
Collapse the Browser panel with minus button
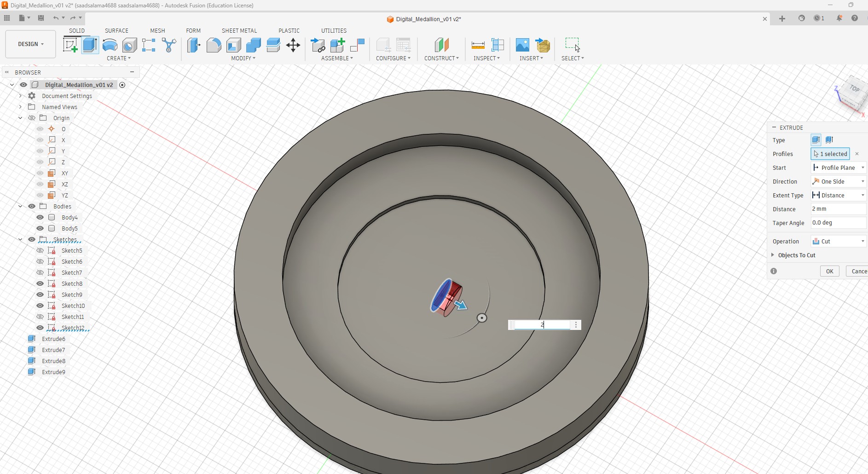pos(132,72)
